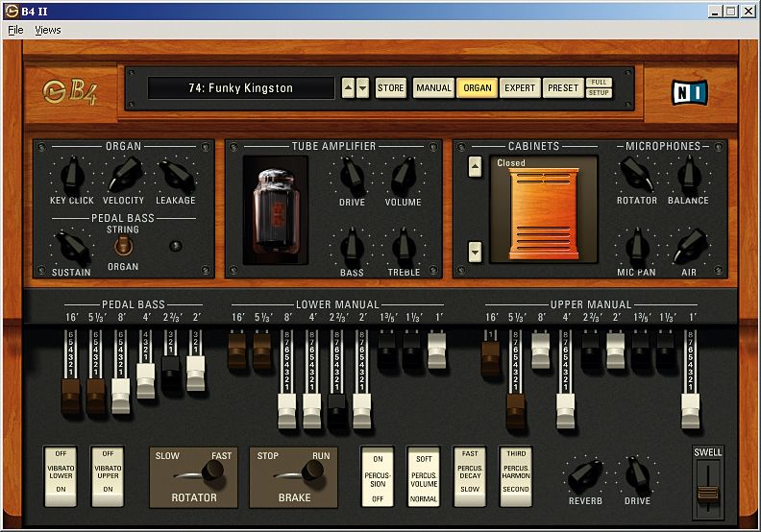Click the Upper Manual 8' drawbar

pyautogui.click(x=541, y=351)
